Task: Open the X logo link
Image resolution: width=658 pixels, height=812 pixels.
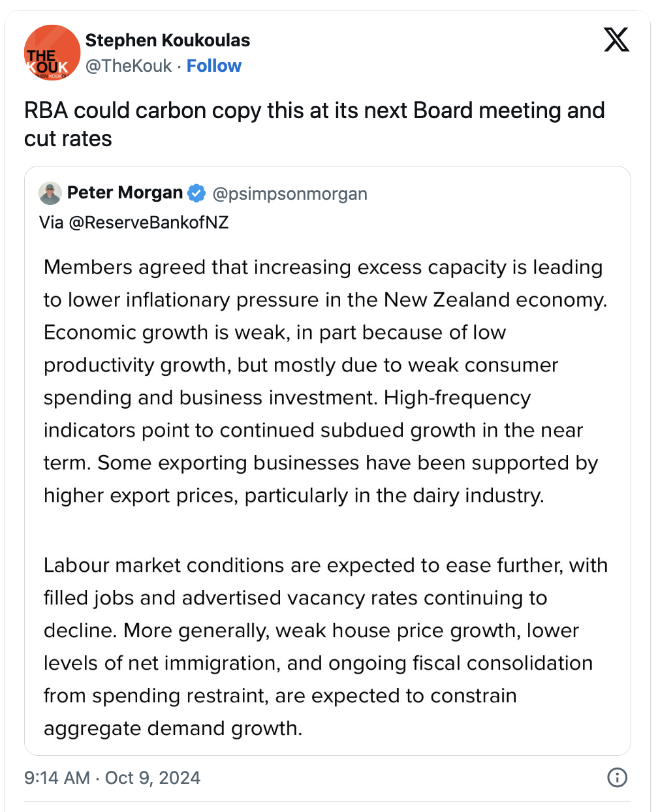Action: pos(616,40)
